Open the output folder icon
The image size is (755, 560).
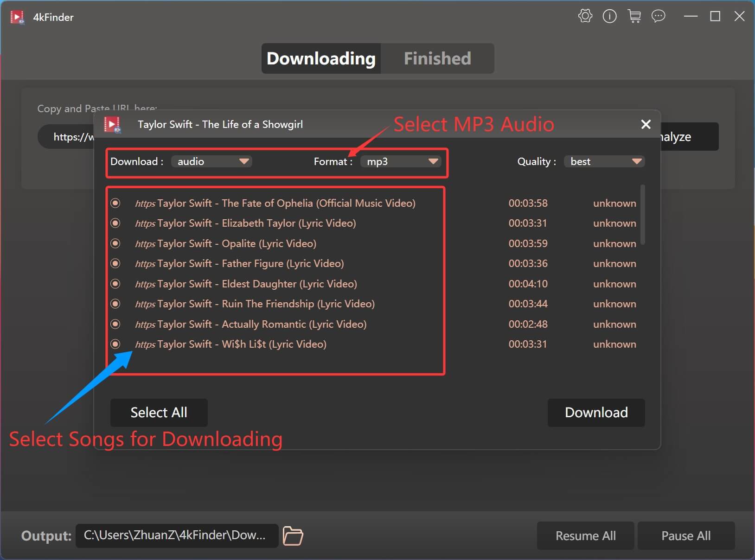[x=292, y=535]
